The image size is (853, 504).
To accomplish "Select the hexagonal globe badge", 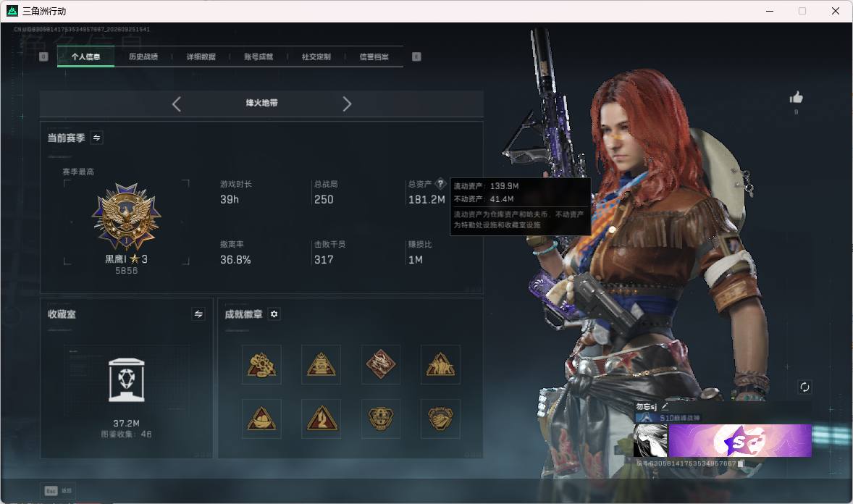I will click(381, 419).
